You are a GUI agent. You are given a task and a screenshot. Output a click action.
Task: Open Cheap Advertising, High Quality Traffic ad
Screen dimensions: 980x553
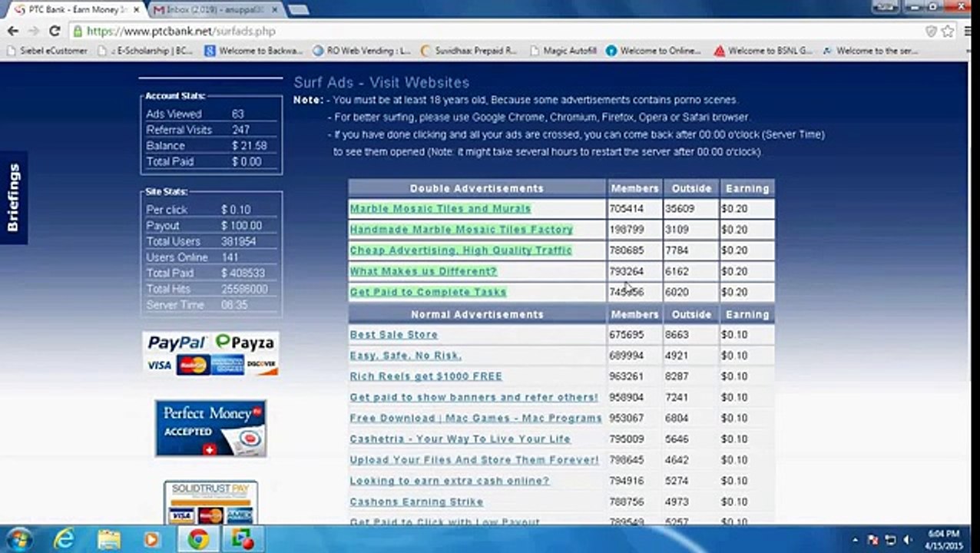[460, 250]
